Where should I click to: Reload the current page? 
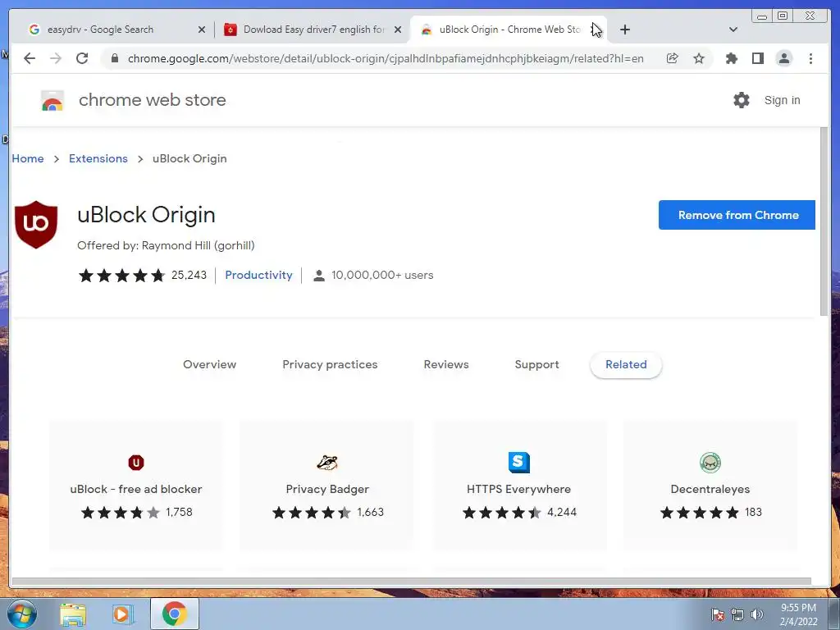click(x=82, y=58)
